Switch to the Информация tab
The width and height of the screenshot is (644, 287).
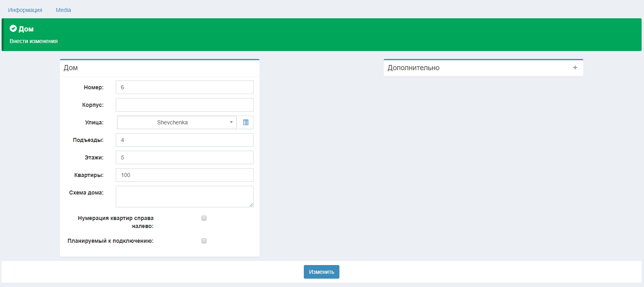(x=25, y=10)
